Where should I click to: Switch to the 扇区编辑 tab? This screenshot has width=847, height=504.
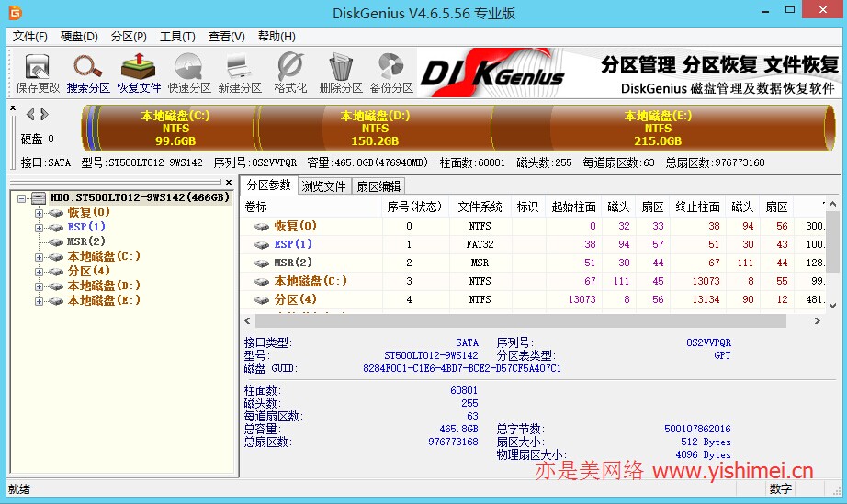click(x=378, y=186)
